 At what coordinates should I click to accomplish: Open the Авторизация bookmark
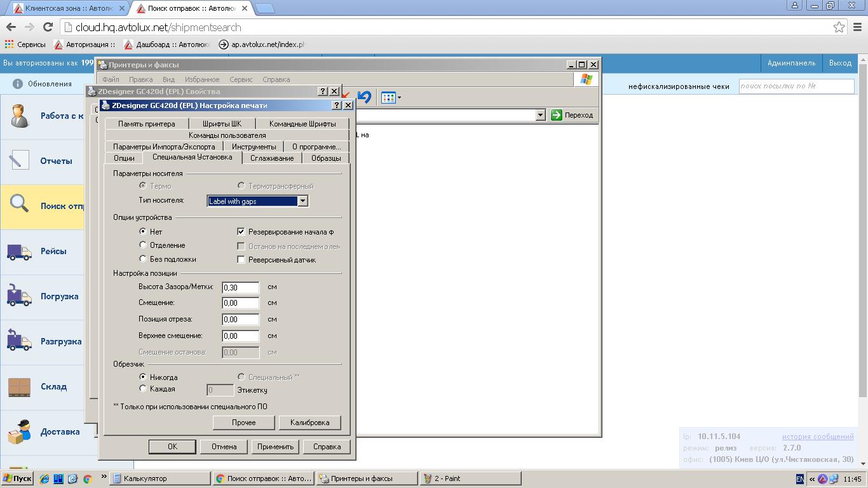pos(85,44)
